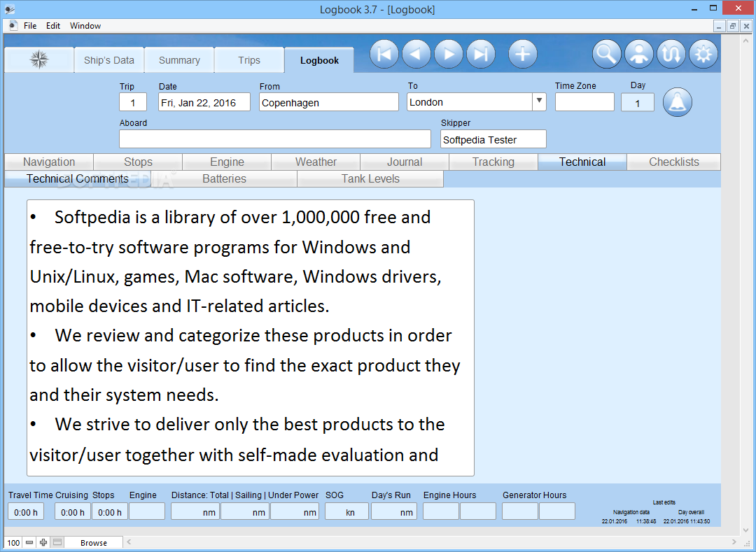Image resolution: width=756 pixels, height=552 pixels.
Task: Jump to the last record
Action: pyautogui.click(x=481, y=54)
